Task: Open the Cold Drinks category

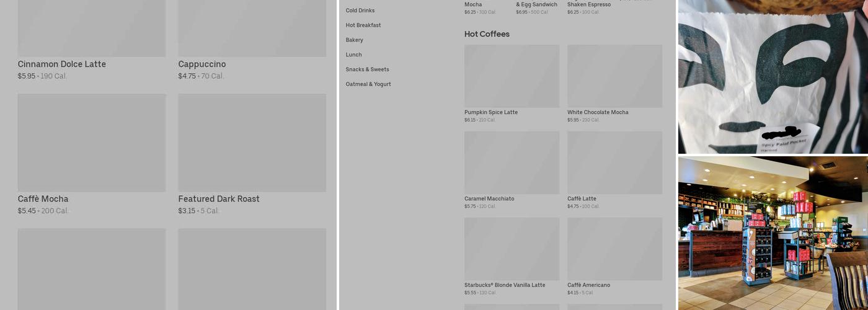Action: [360, 11]
